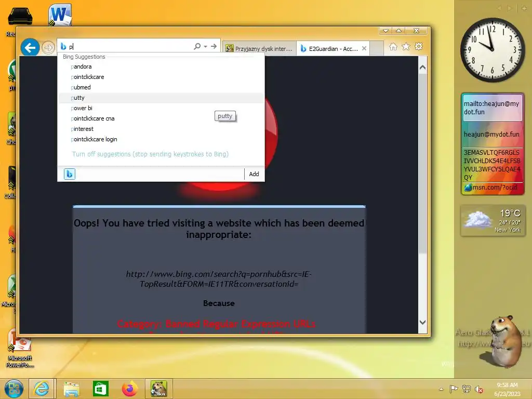Click the blocked bing.com URL text

coord(219,279)
